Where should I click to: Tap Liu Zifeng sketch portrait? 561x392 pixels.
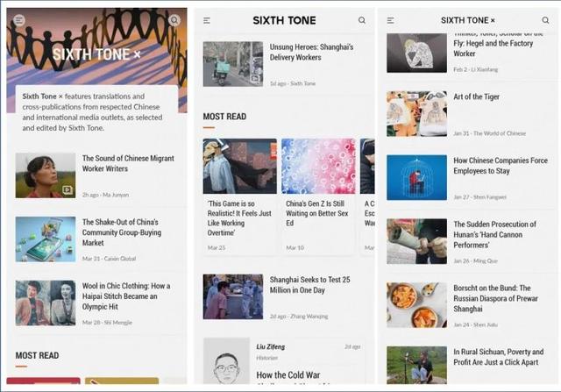click(226, 360)
